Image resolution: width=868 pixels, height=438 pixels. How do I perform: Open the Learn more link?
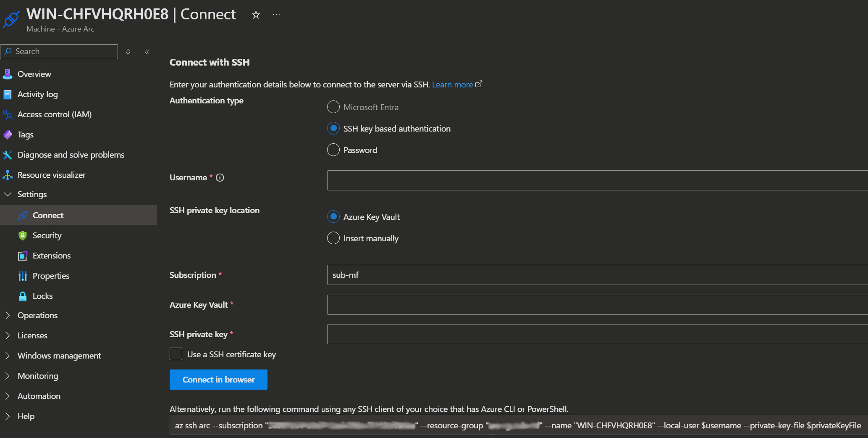tap(452, 84)
